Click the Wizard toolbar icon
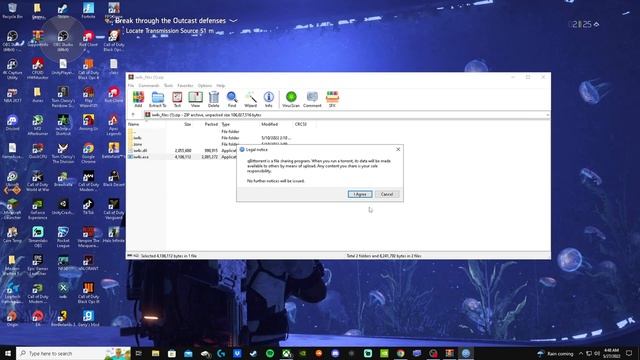Image resolution: width=640 pixels, height=360 pixels. [251, 99]
